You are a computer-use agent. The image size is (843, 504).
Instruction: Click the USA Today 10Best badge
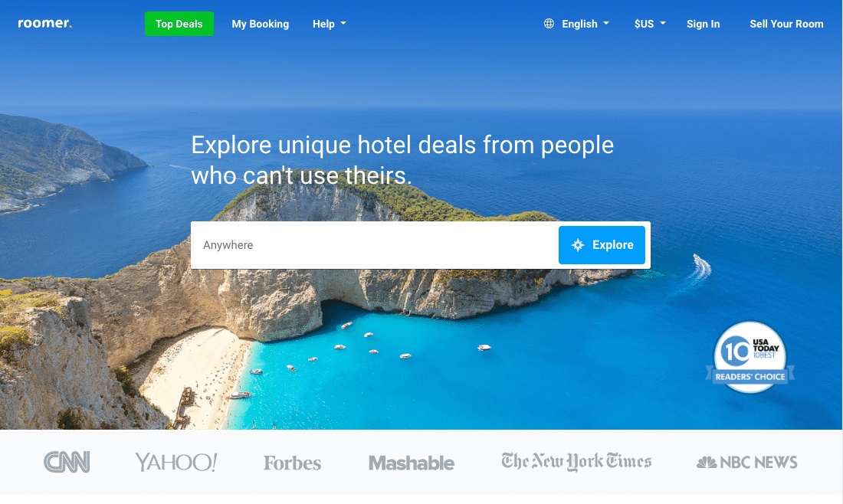click(x=750, y=357)
